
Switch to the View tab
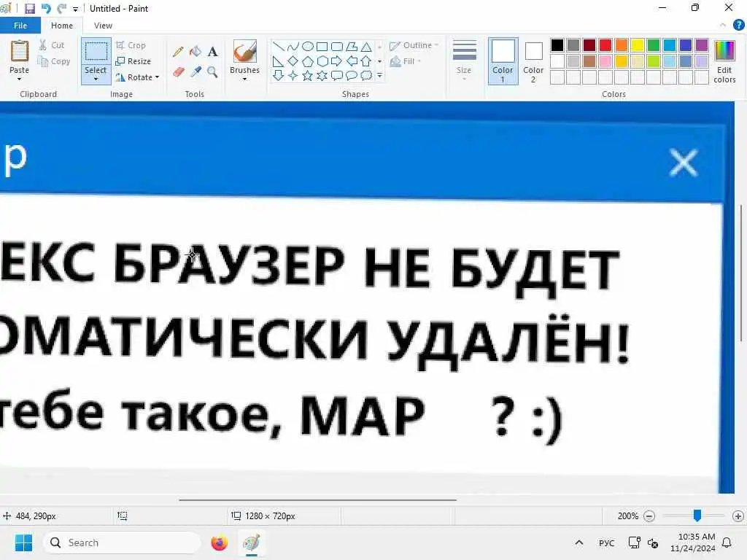coord(103,26)
